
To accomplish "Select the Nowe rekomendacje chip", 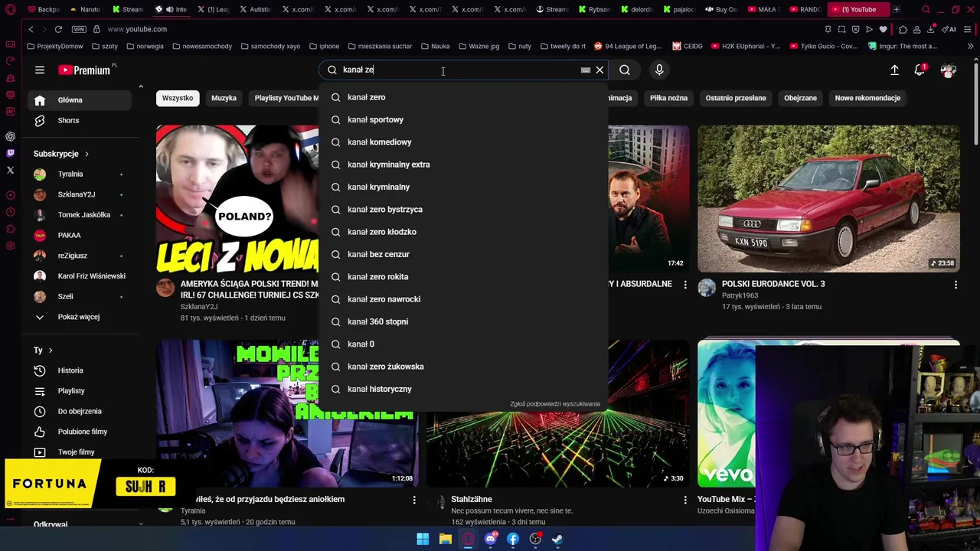I will [x=867, y=98].
